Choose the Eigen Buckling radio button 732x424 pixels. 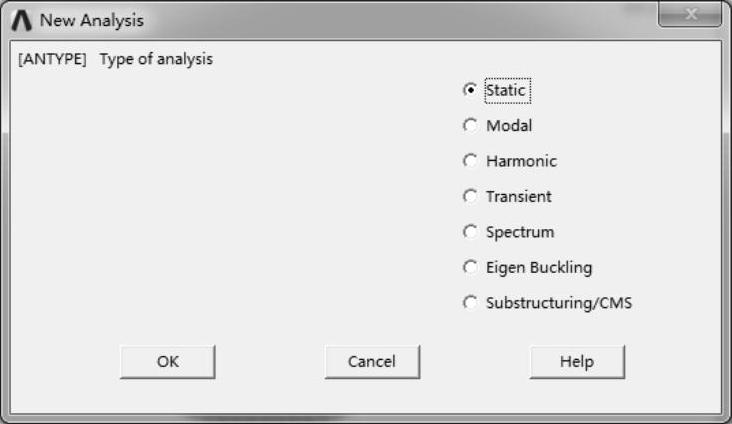point(470,268)
